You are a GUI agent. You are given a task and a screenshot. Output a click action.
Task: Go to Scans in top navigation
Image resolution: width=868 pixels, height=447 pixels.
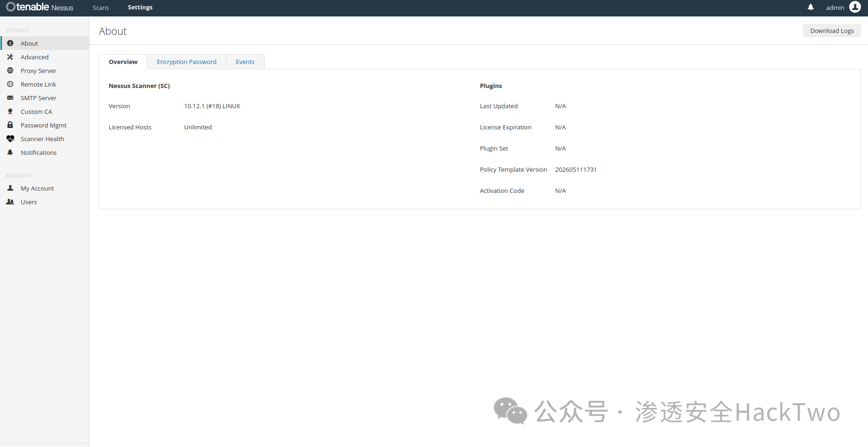click(x=101, y=8)
